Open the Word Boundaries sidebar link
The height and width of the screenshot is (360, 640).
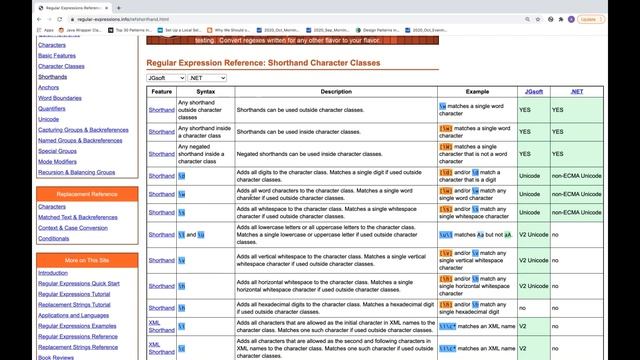point(60,98)
